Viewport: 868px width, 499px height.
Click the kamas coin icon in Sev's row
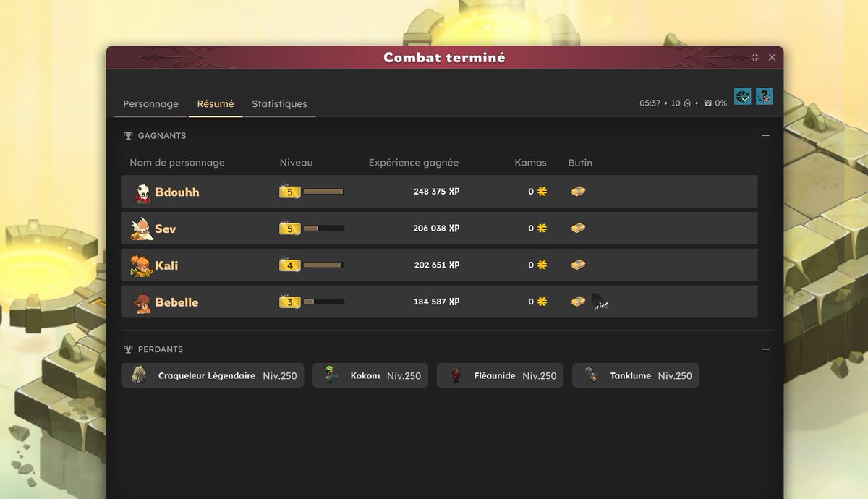542,229
